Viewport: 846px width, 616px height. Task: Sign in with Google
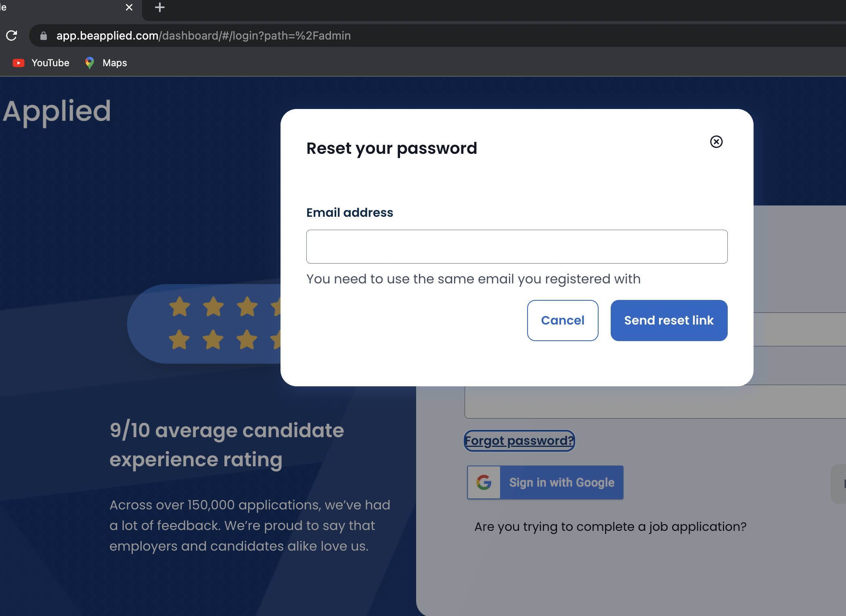tap(545, 482)
